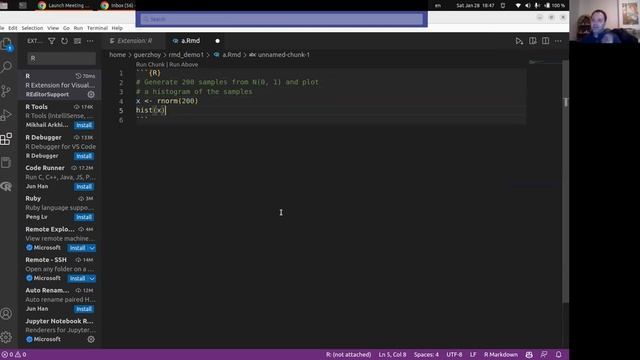Viewport: 640px width, 360px height.
Task: Open the extensions panel more actions menu
Action: point(90,41)
